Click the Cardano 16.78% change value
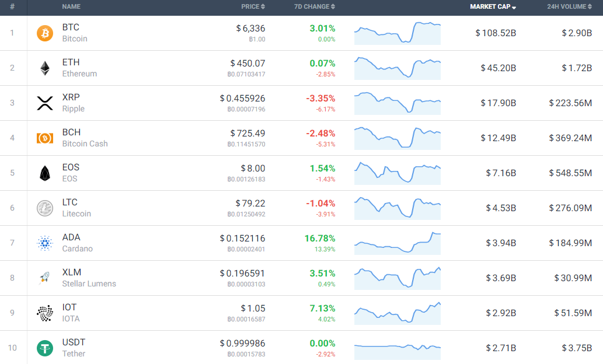This screenshot has height=364, width=603. point(320,239)
